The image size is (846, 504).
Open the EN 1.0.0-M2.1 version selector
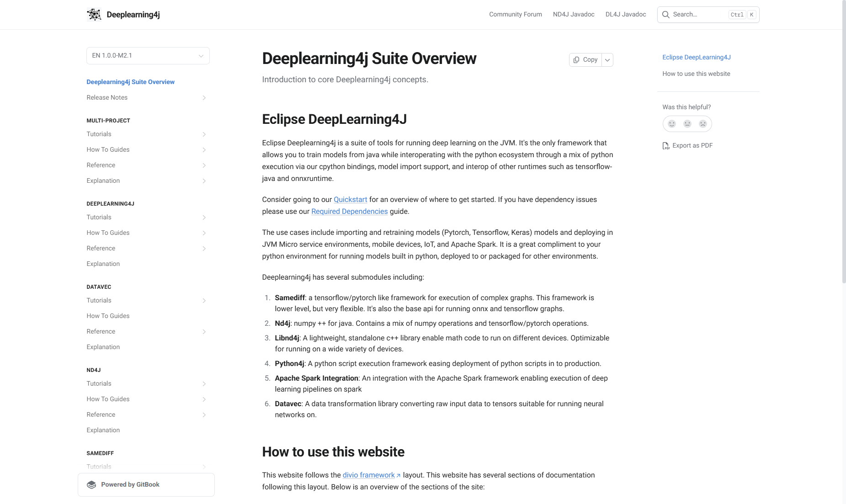pyautogui.click(x=148, y=56)
